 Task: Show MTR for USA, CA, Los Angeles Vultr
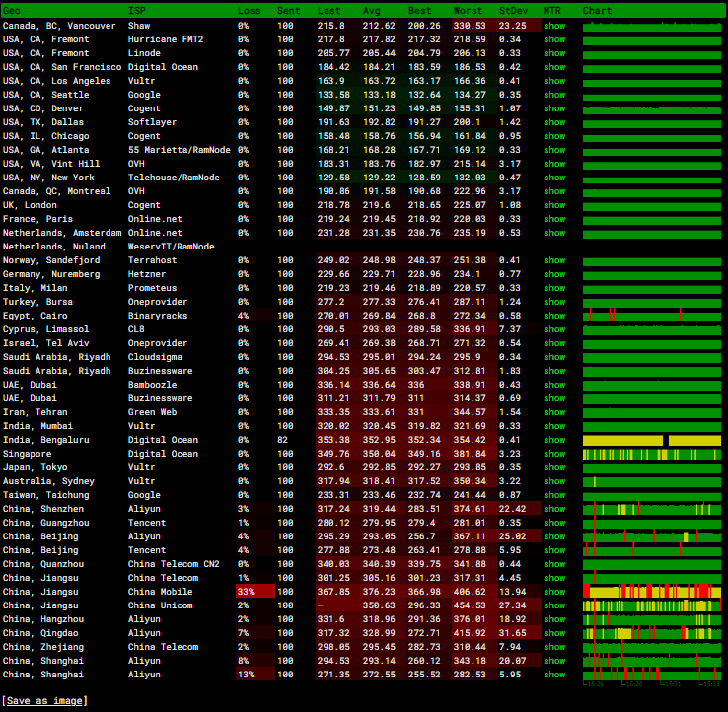pos(554,81)
